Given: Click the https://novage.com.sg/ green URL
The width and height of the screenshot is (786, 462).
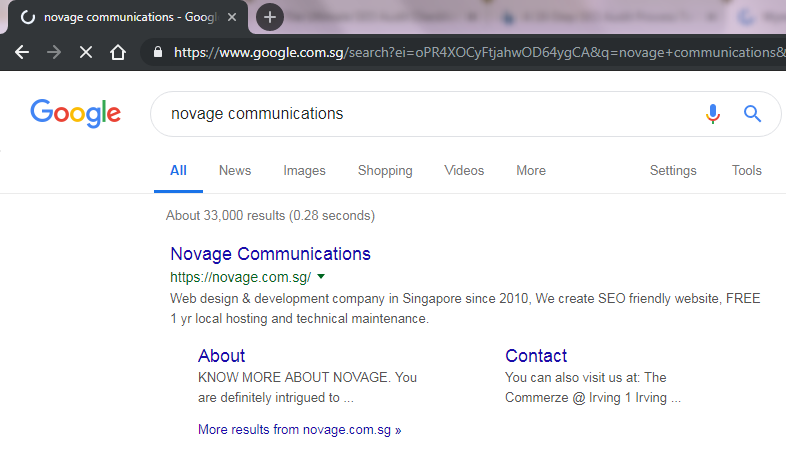Looking at the screenshot, I should [x=241, y=277].
